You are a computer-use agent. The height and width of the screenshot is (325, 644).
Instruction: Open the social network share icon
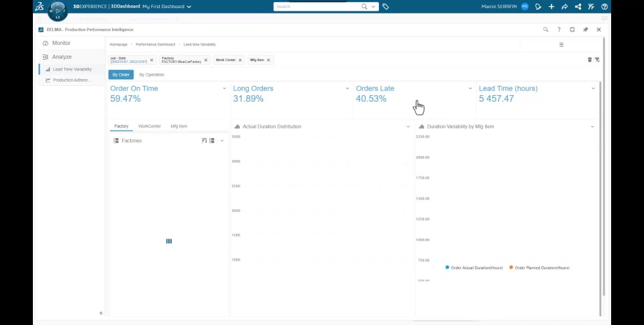pos(578,7)
